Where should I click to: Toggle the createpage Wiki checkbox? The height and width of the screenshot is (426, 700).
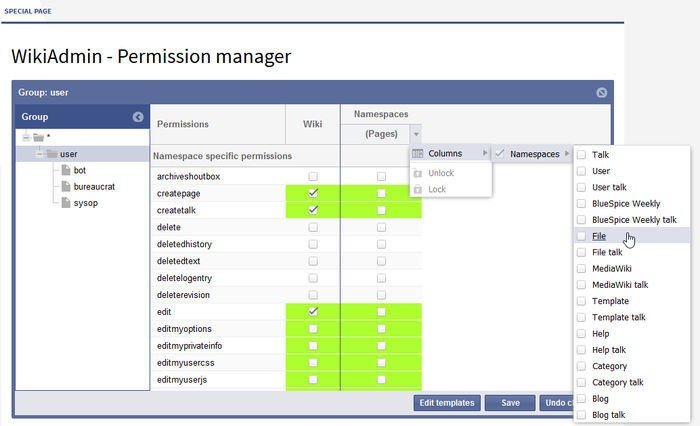click(x=313, y=193)
